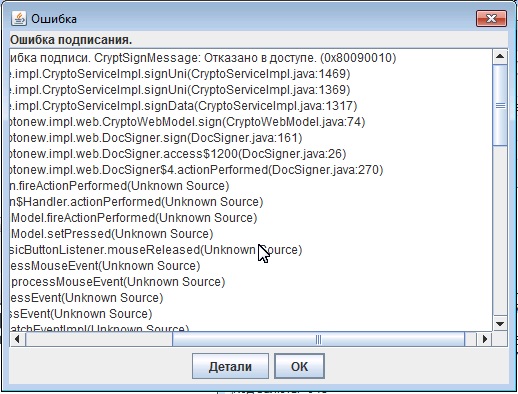
Task: Click the Детали button
Action: click(x=230, y=366)
